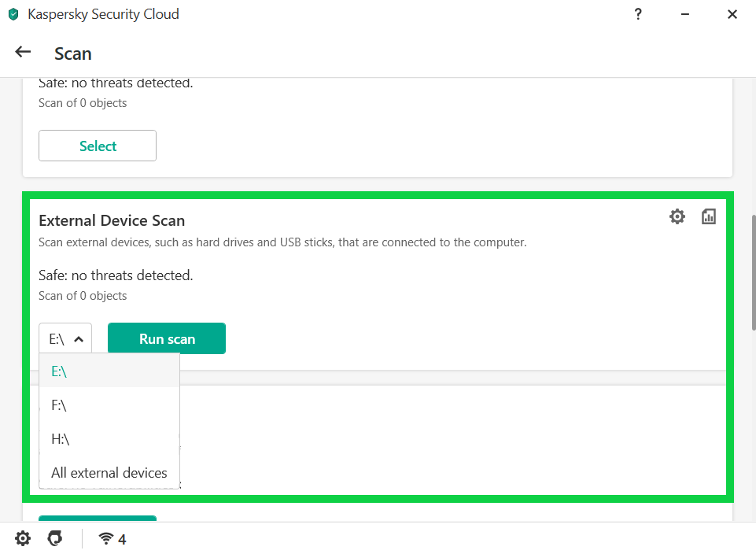Select All external devices option
This screenshot has height=554, width=756.
(x=109, y=473)
